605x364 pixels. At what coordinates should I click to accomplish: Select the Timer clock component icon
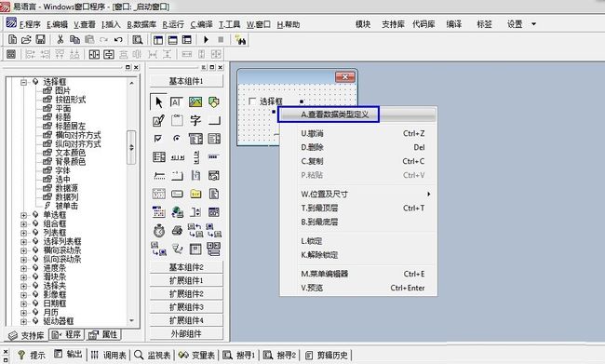[158, 231]
